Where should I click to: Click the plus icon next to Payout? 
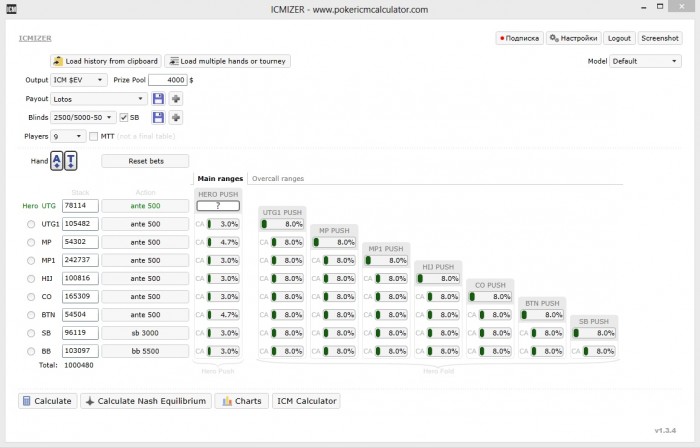(176, 99)
